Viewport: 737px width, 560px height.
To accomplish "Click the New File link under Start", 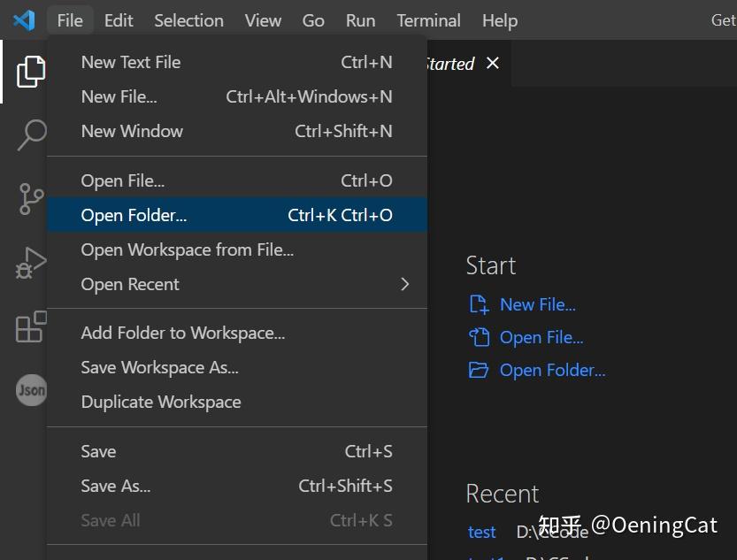I will (537, 303).
